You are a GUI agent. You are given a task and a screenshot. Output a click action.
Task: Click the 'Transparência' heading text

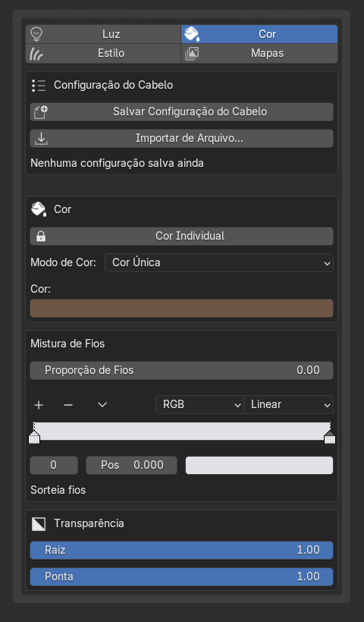89,523
